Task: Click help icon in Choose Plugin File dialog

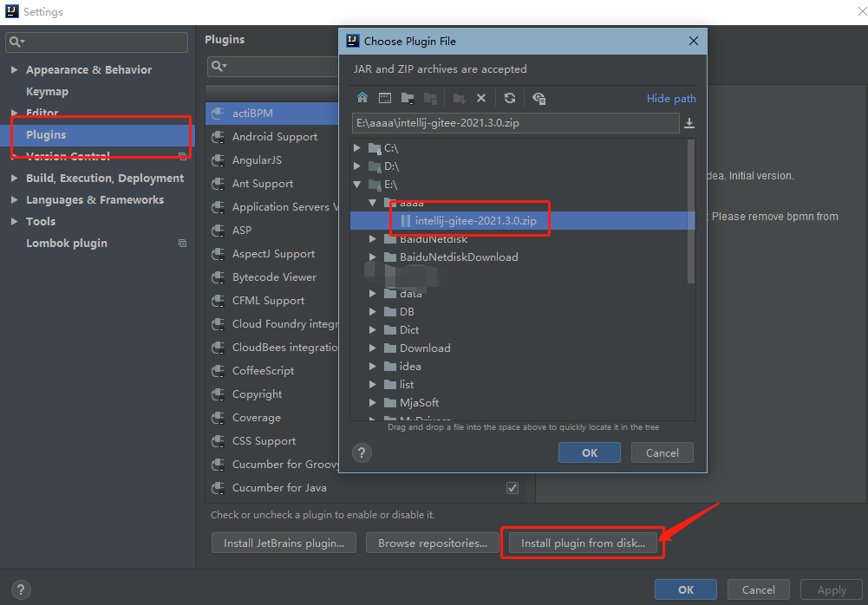Action: pos(362,452)
